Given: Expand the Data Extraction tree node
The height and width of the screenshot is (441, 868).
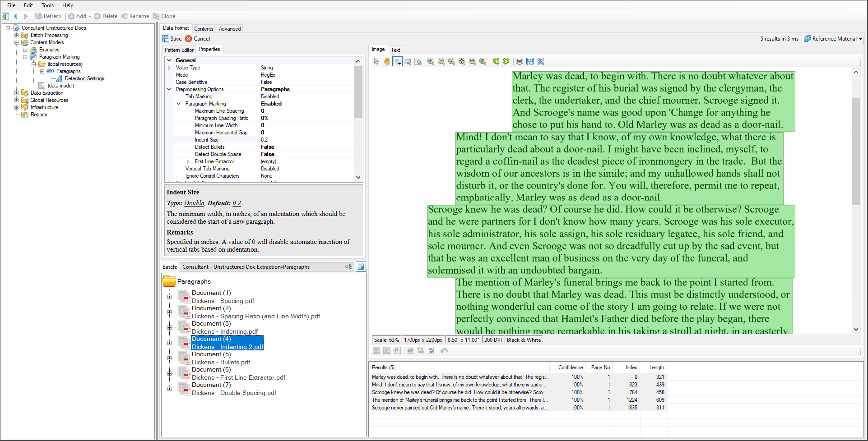Looking at the screenshot, I should coord(17,93).
